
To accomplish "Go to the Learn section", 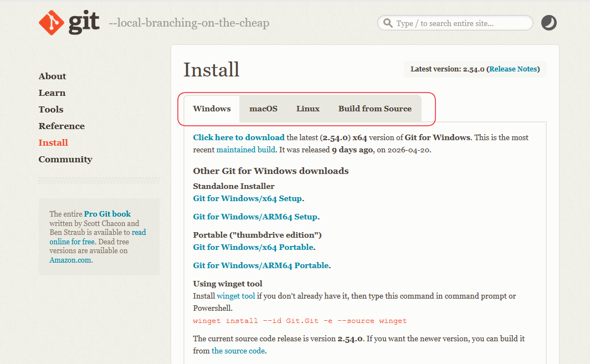I will (x=52, y=93).
